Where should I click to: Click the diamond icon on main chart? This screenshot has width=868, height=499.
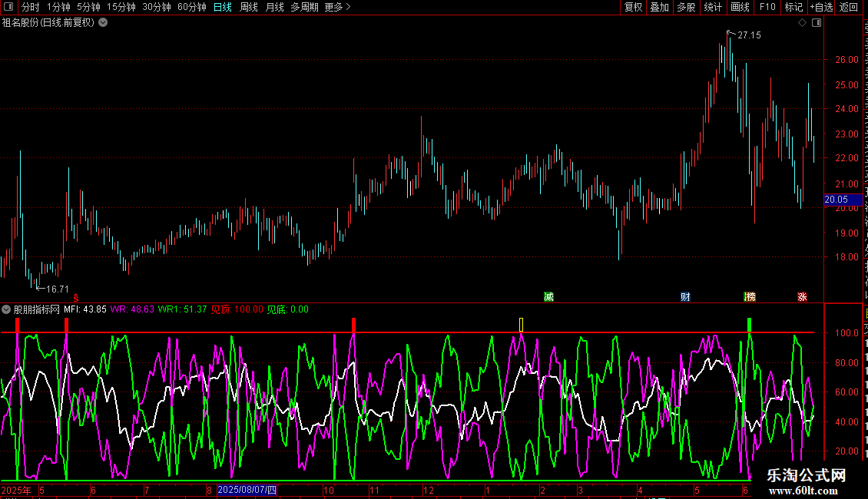pyautogui.click(x=802, y=23)
